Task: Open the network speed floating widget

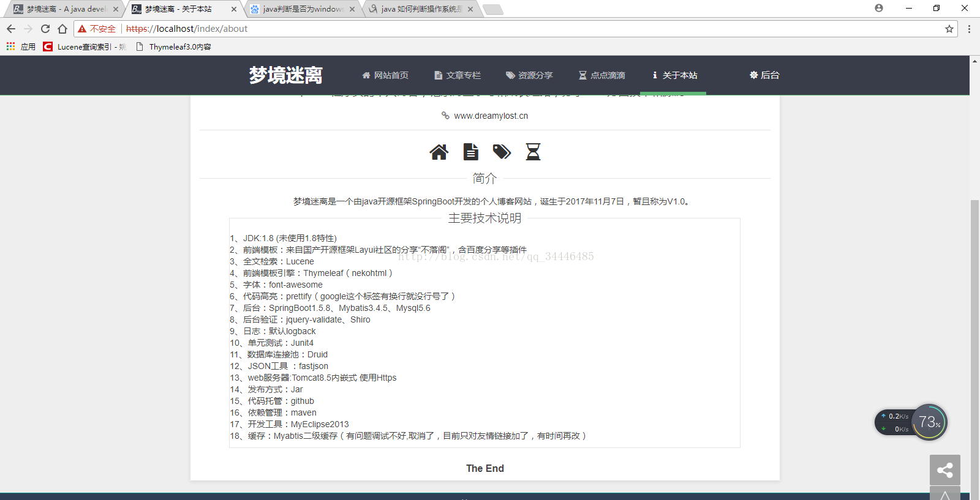Action: pos(911,422)
